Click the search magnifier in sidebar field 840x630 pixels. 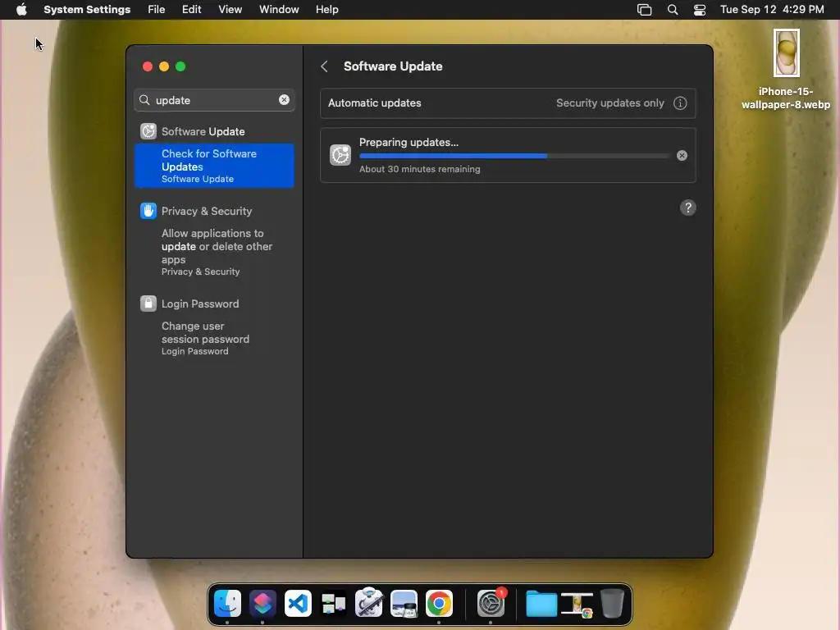click(144, 100)
